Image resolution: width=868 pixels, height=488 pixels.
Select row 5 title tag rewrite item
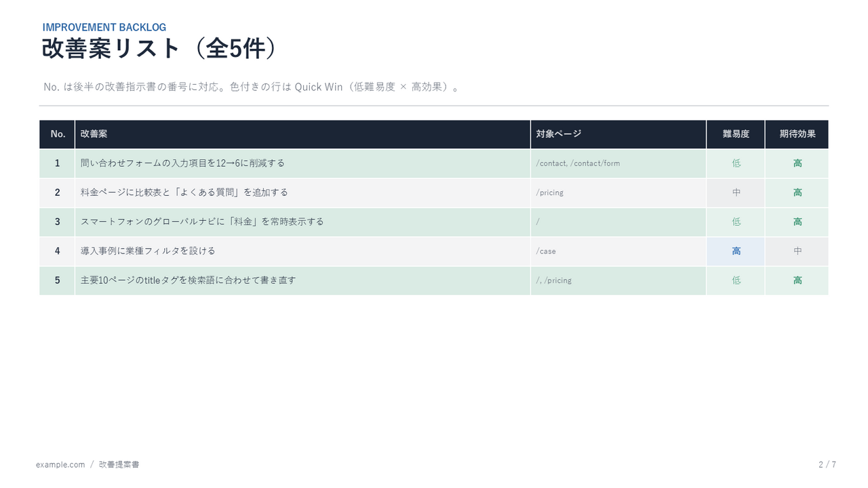click(x=188, y=280)
